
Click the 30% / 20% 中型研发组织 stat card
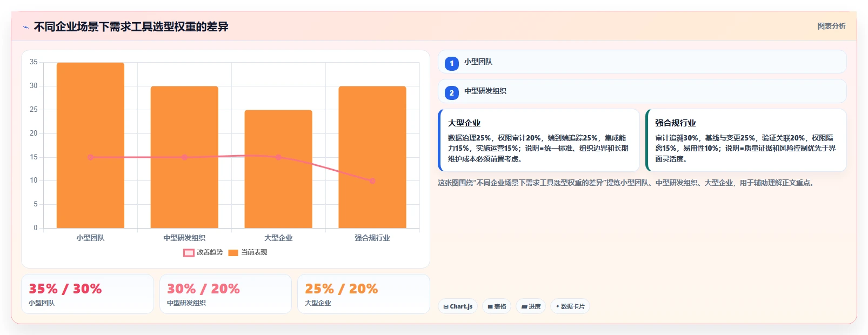tap(225, 294)
